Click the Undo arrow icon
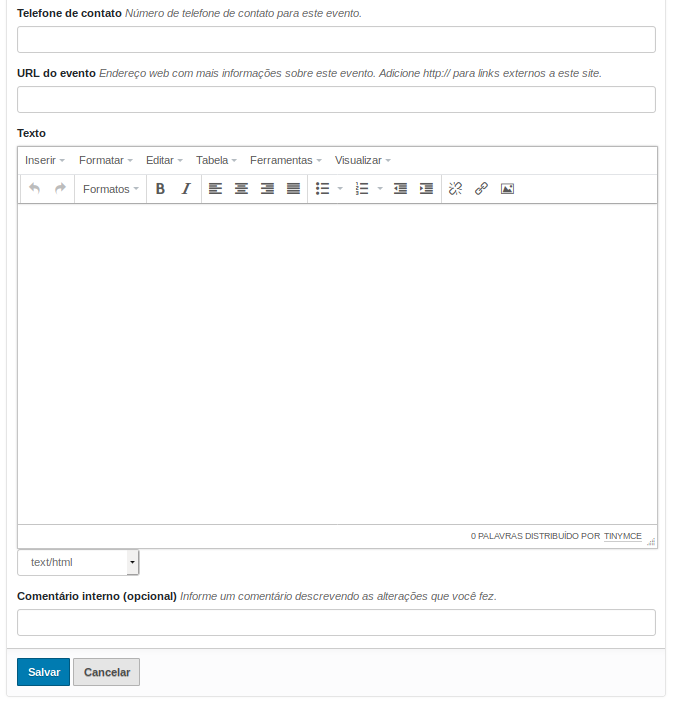This screenshot has height=713, width=674. [x=35, y=189]
